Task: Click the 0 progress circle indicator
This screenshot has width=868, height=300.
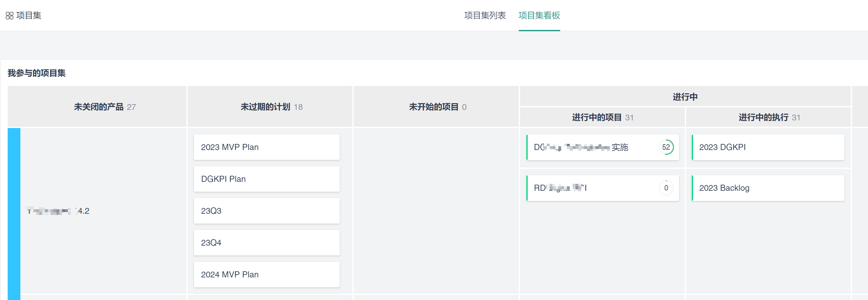Action: pos(666,188)
